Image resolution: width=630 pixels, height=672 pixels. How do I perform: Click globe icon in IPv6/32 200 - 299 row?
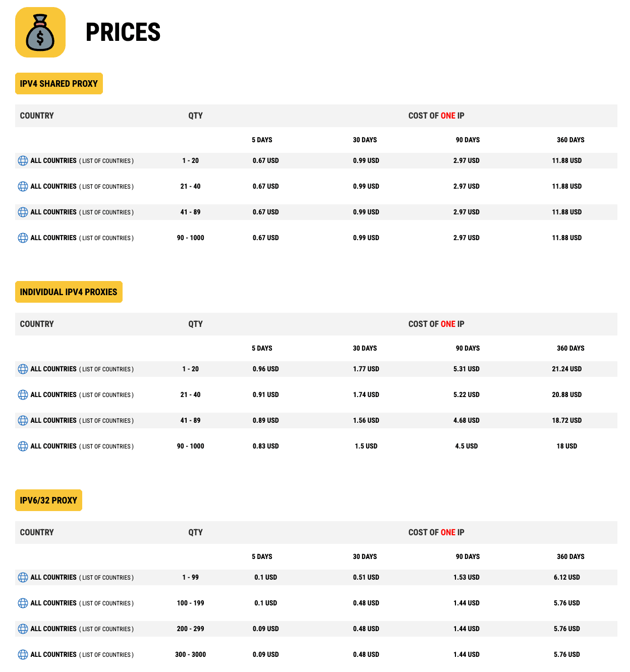(23, 629)
